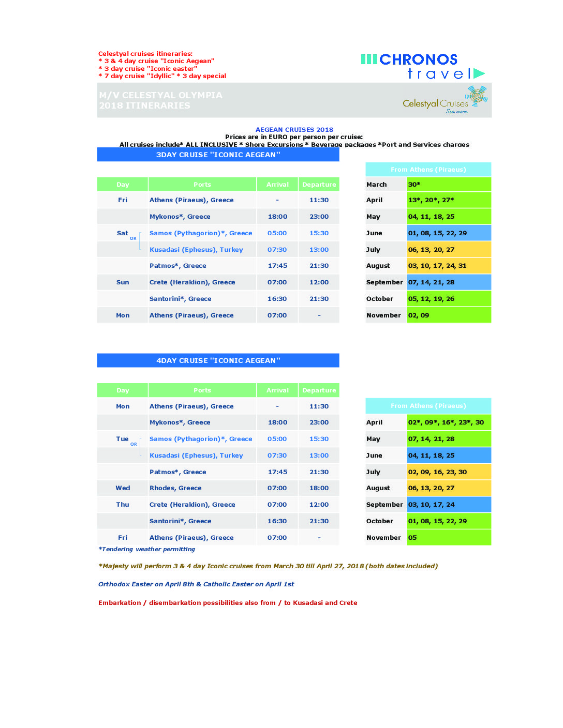Click the Majesty 3 & 4 day cruises note

pyautogui.click(x=268, y=566)
